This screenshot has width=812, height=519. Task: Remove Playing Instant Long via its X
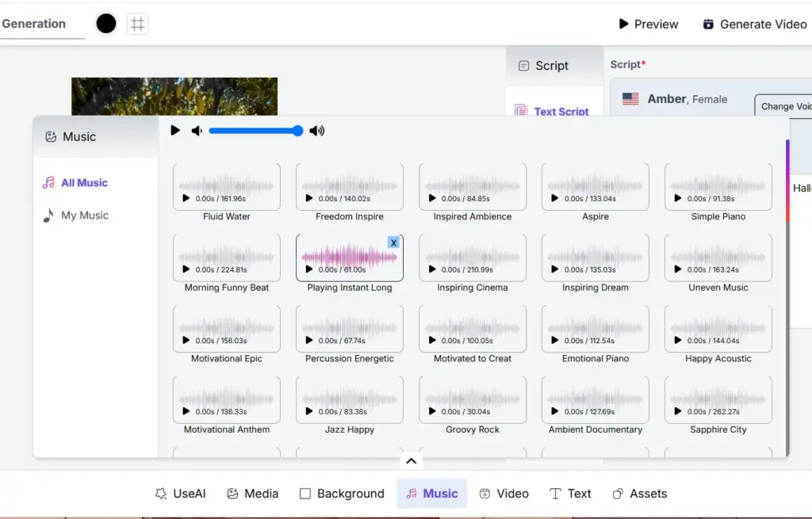(394, 242)
